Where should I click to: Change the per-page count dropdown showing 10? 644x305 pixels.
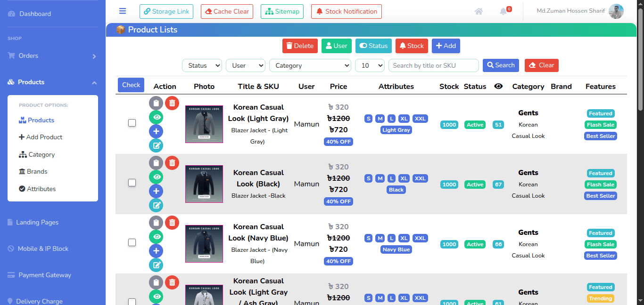pyautogui.click(x=370, y=65)
